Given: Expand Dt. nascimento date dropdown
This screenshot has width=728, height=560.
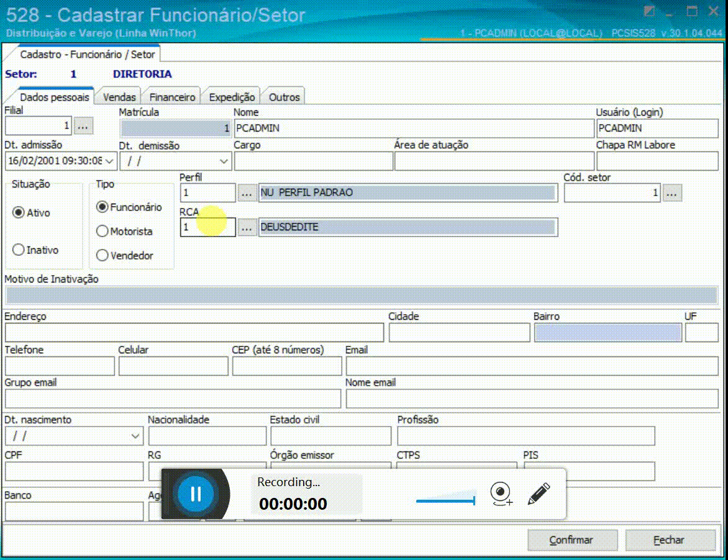Looking at the screenshot, I should (x=135, y=436).
